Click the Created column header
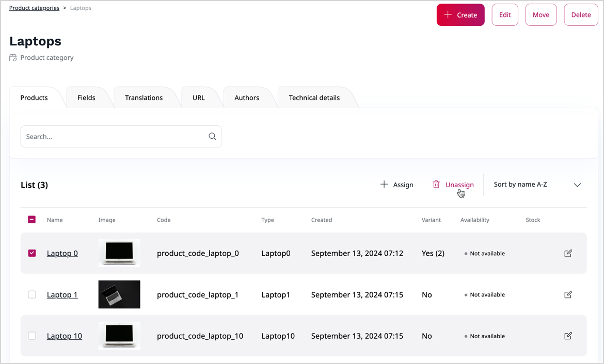 [x=322, y=220]
